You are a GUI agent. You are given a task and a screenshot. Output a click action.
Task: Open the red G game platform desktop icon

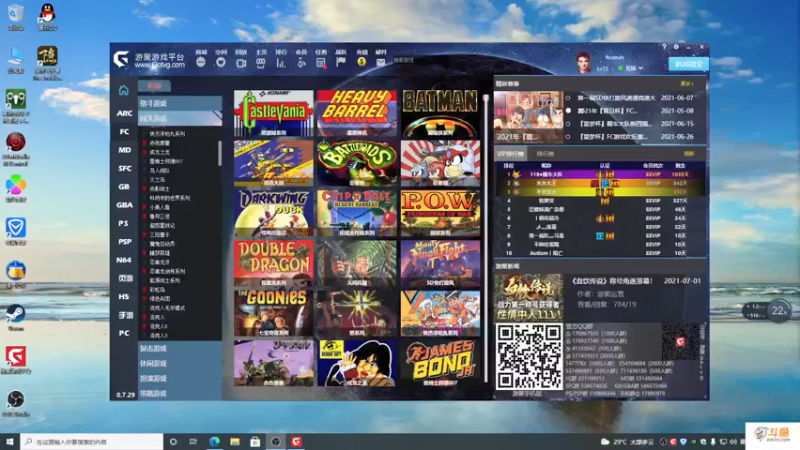(x=16, y=360)
